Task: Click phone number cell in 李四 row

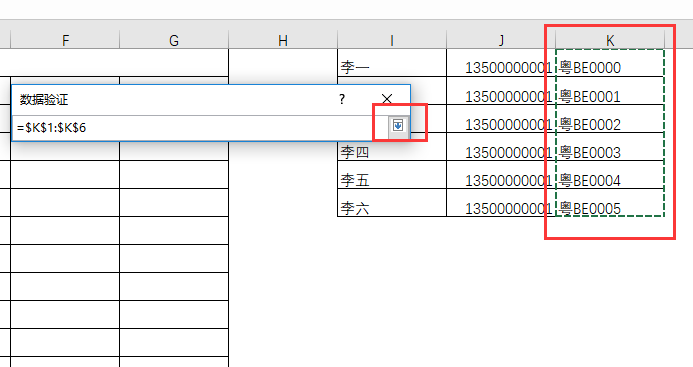Action: [x=501, y=146]
